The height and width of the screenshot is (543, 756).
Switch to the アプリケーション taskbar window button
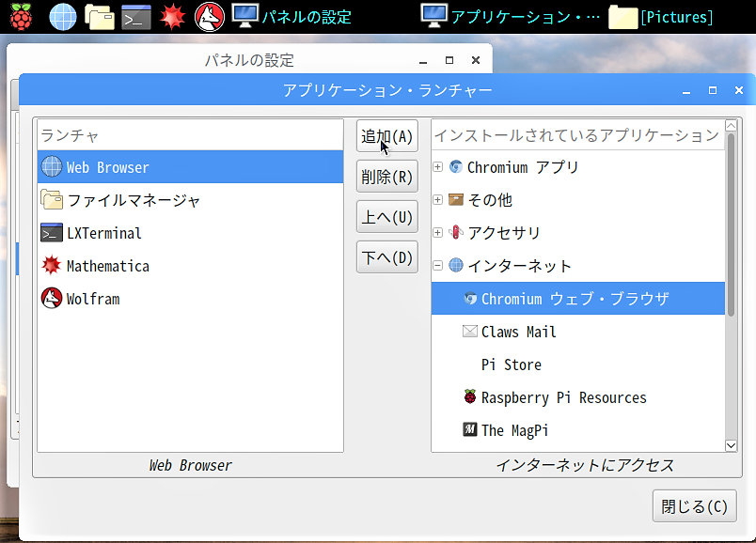coord(510,17)
